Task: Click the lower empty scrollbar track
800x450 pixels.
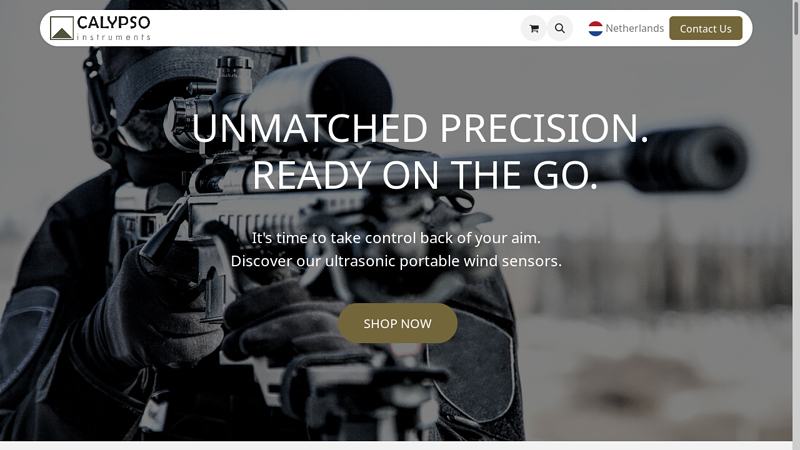Action: click(x=796, y=242)
